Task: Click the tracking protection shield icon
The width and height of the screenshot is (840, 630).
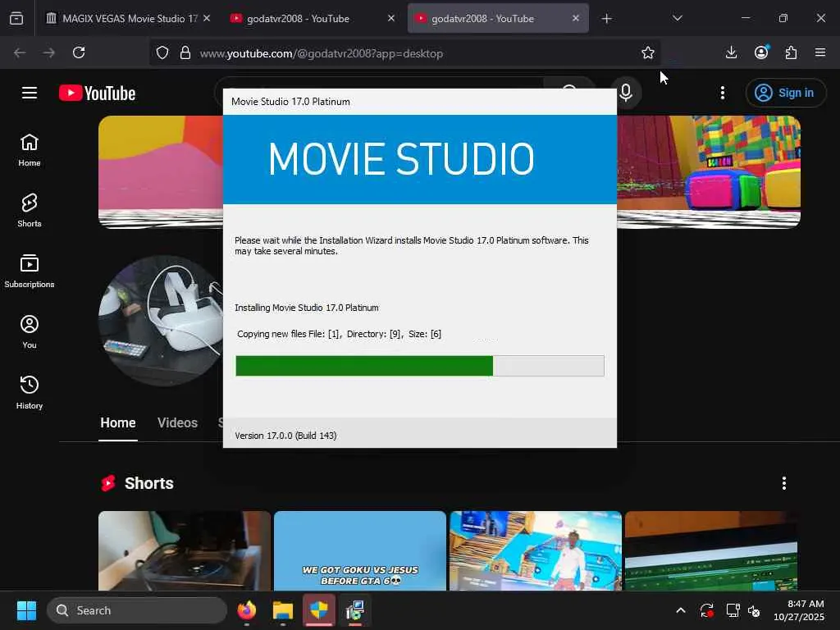Action: click(x=162, y=52)
